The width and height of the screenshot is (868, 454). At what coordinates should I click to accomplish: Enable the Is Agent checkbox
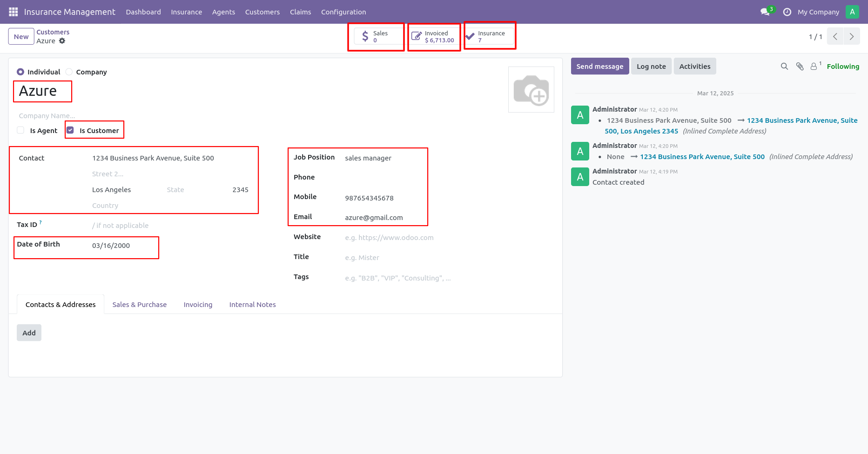coord(20,130)
